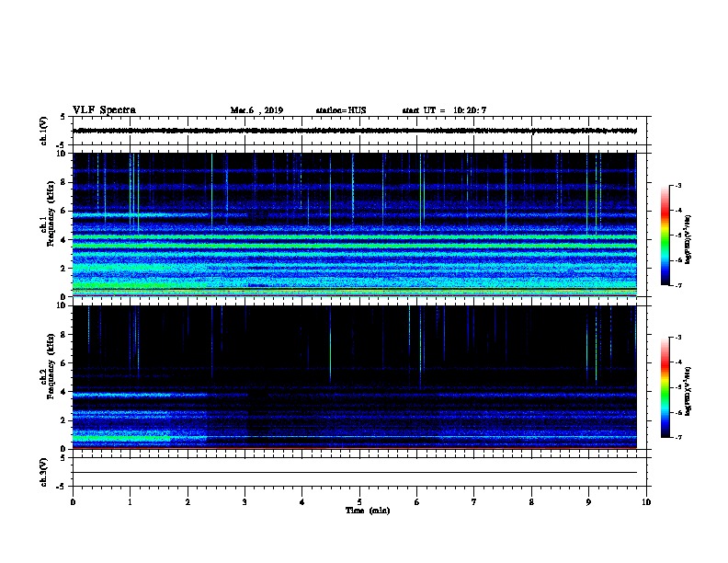Click the time axis tick label "9"

click(x=588, y=502)
